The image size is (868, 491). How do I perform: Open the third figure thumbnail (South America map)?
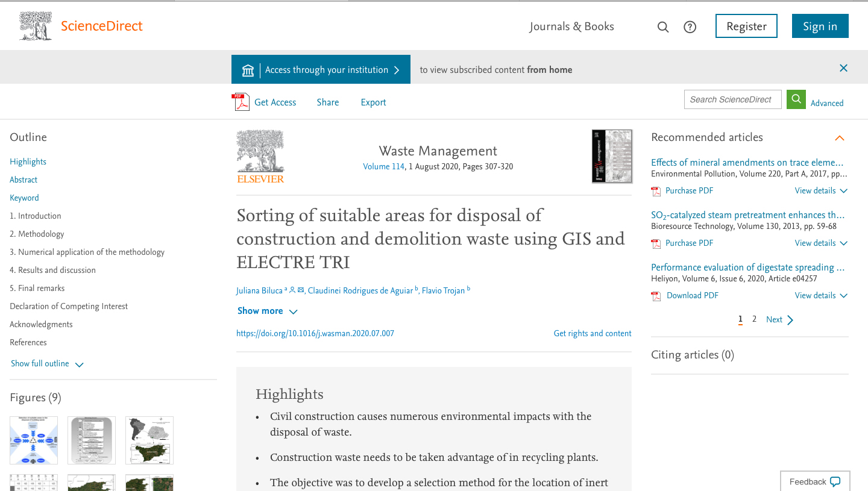tap(149, 440)
